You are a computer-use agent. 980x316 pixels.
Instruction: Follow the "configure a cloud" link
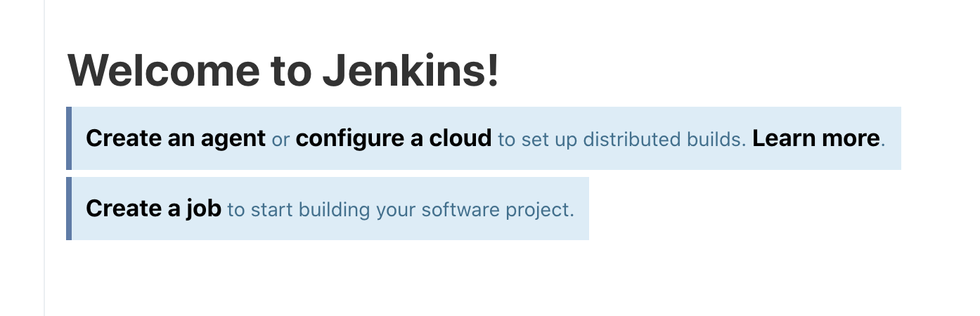[x=394, y=138]
